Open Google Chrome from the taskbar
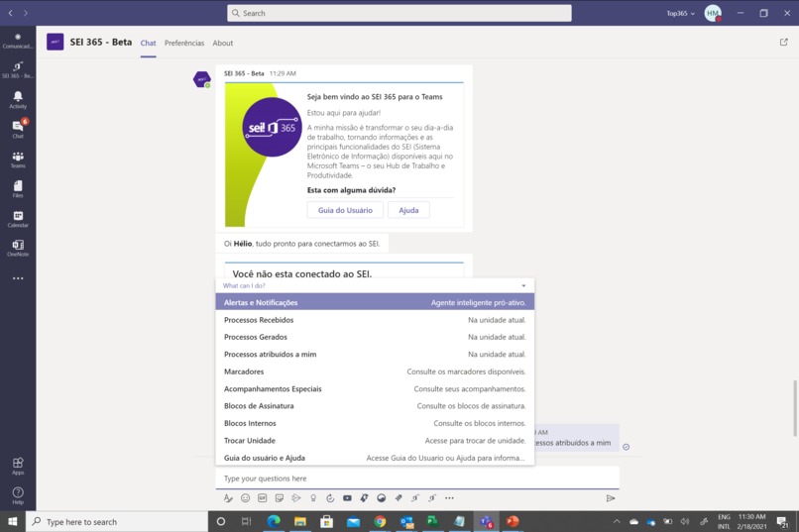 tap(380, 521)
